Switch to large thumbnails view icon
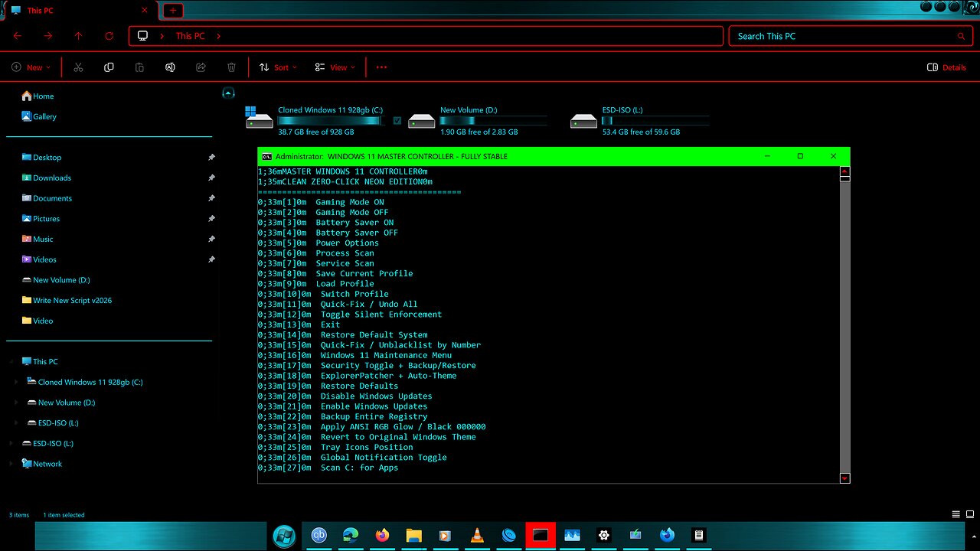The image size is (980, 551). (969, 514)
